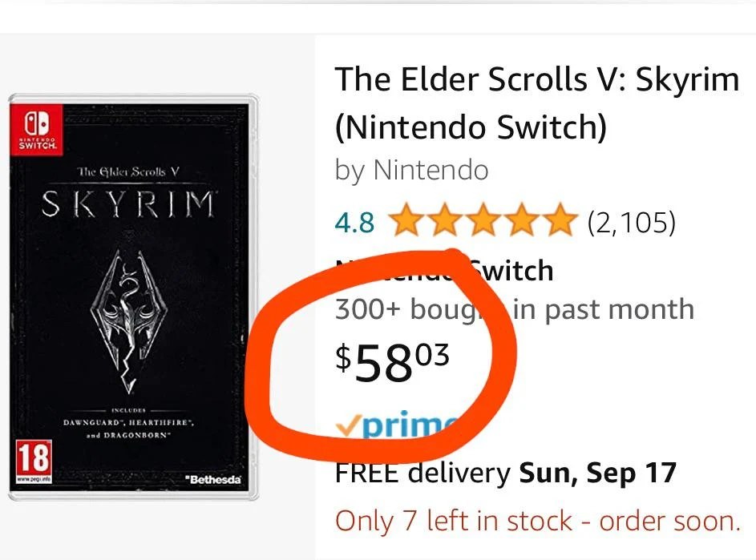The width and height of the screenshot is (756, 560).
Task: Click the "by Nintendo" byline
Action: (x=411, y=171)
